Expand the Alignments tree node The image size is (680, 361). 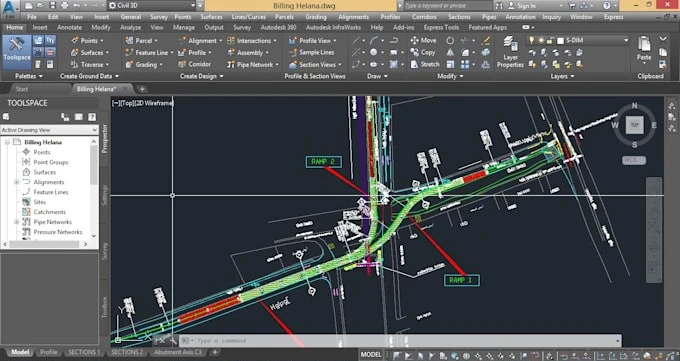pyautogui.click(x=16, y=182)
